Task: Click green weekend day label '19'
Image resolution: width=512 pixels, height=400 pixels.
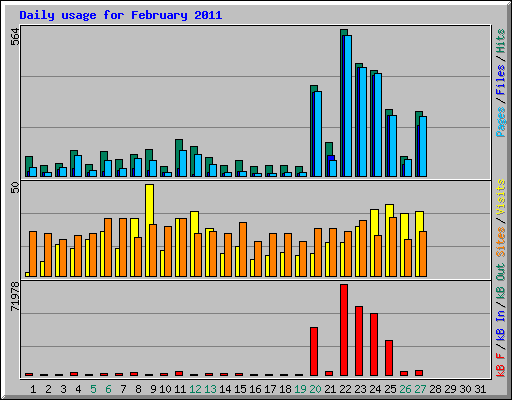Action: coord(300,389)
